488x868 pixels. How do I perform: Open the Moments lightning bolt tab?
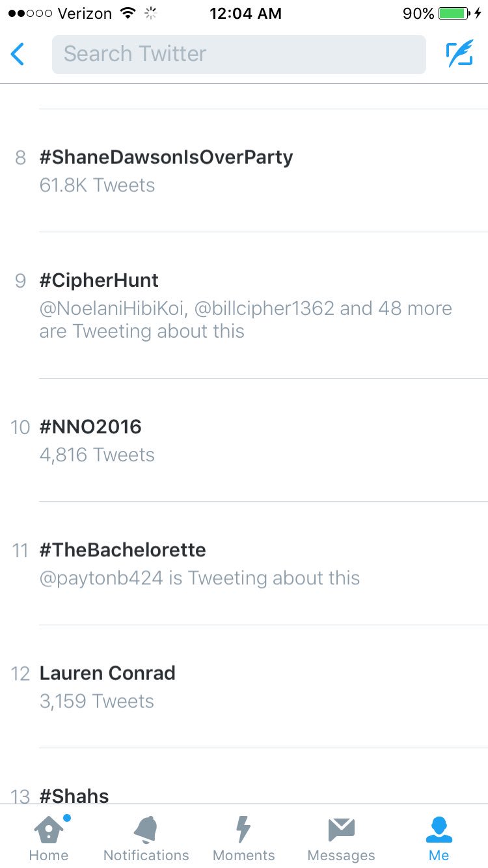coord(243,839)
